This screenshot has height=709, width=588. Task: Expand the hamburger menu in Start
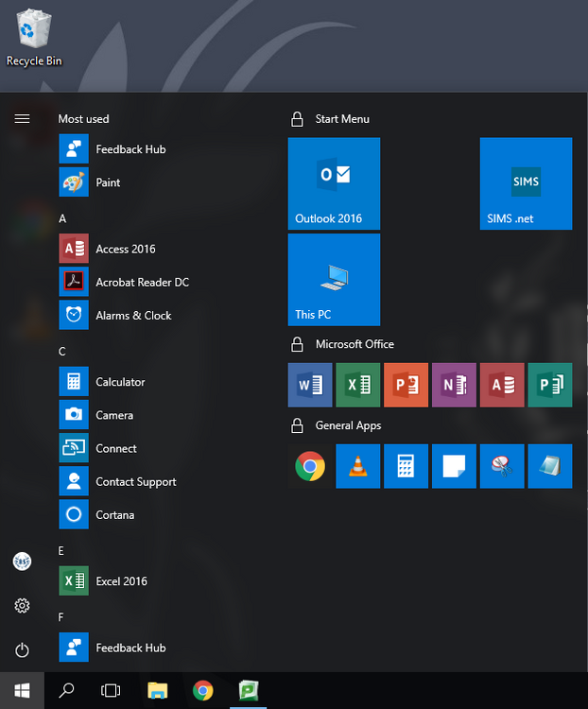tap(22, 119)
